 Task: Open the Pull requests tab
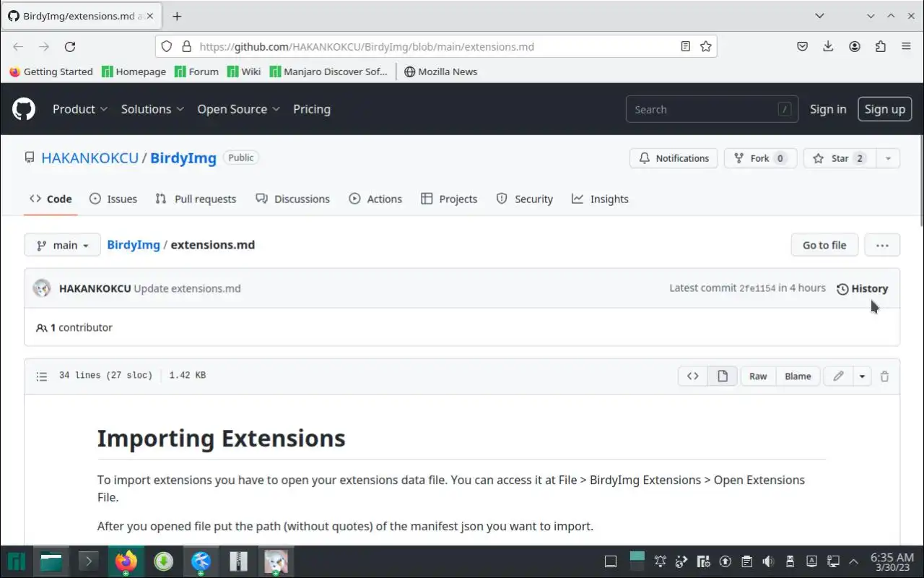coord(196,199)
